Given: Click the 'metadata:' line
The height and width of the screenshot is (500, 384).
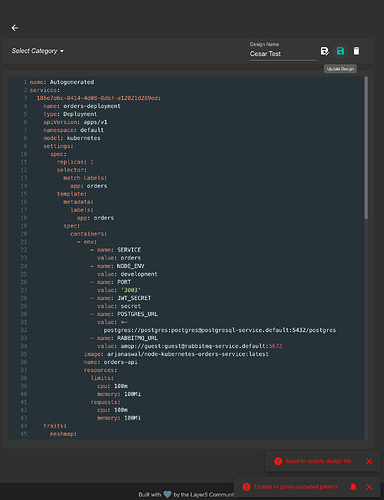Looking at the screenshot, I should tap(79, 202).
